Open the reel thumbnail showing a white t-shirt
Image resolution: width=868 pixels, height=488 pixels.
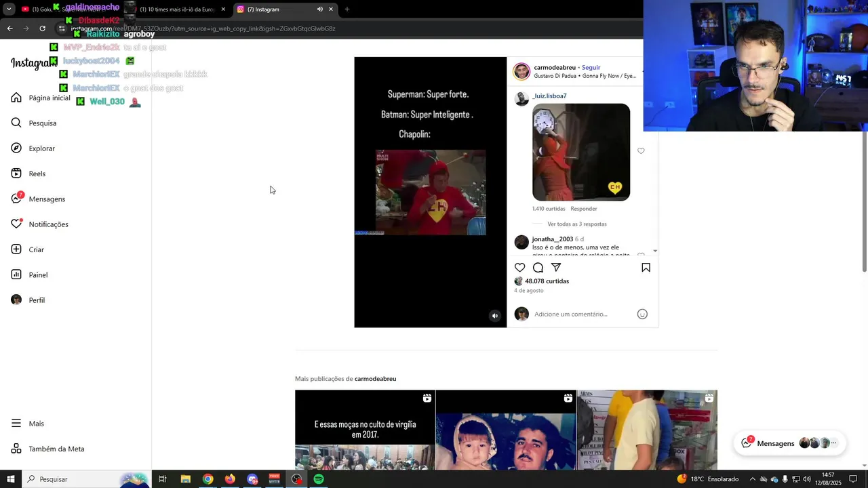[647, 430]
